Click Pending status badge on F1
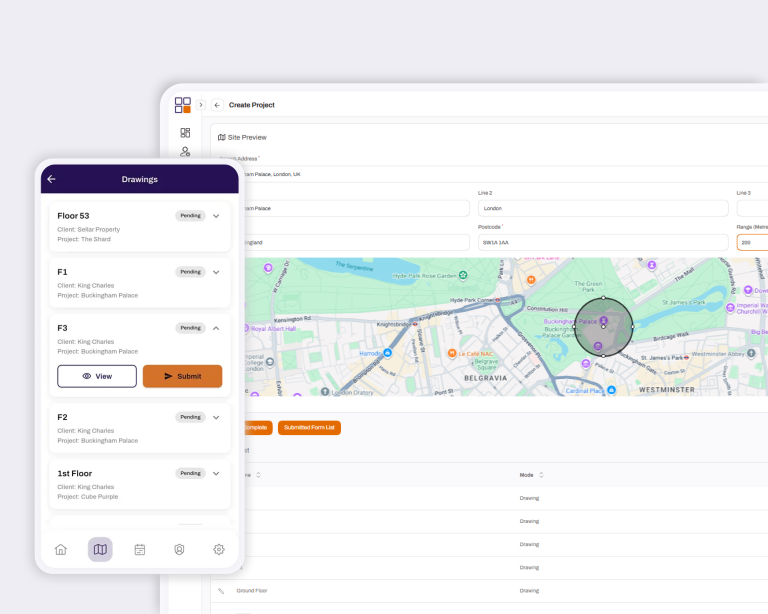This screenshot has height=614, width=768. point(191,272)
